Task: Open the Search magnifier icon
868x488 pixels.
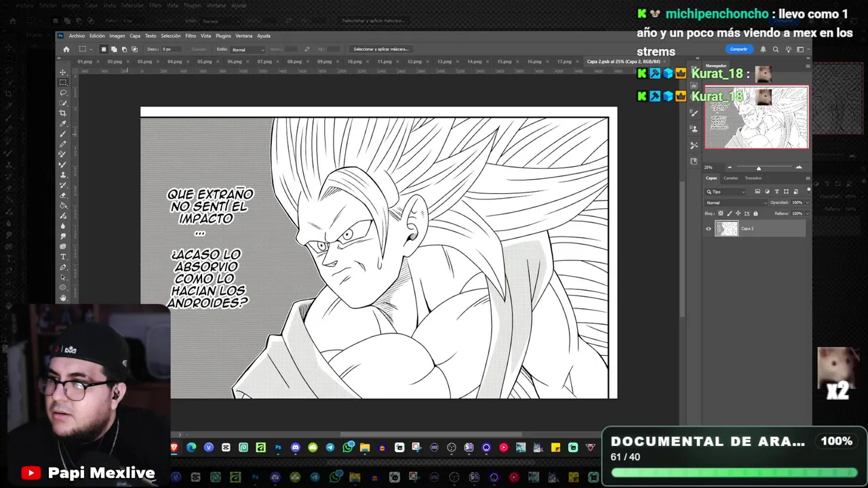Action: (776, 49)
